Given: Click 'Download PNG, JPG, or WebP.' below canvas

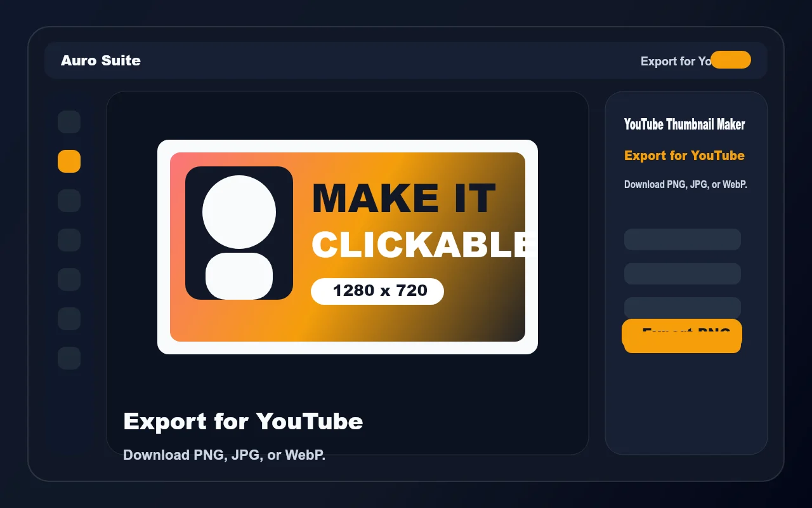Looking at the screenshot, I should coord(224,455).
